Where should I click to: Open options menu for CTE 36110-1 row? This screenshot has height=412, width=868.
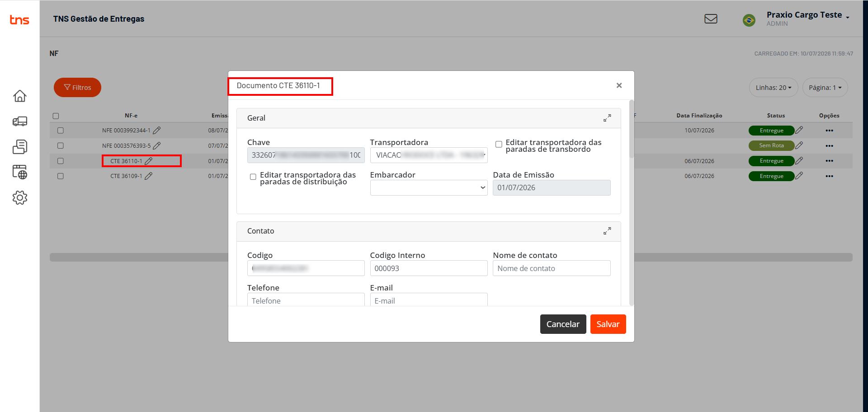(x=829, y=161)
